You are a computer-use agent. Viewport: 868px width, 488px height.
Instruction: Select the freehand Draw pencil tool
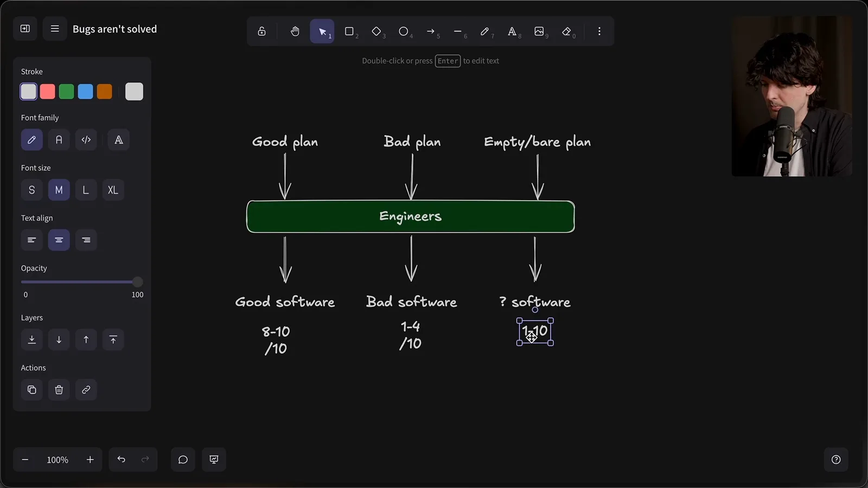(485, 31)
